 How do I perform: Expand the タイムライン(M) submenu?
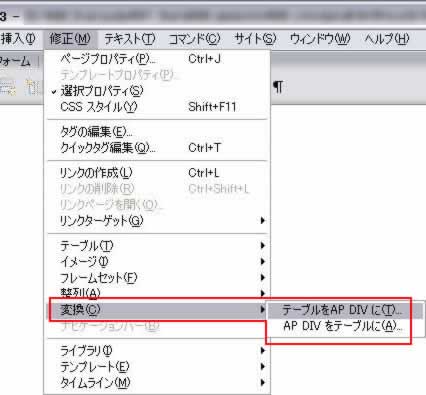[157, 382]
